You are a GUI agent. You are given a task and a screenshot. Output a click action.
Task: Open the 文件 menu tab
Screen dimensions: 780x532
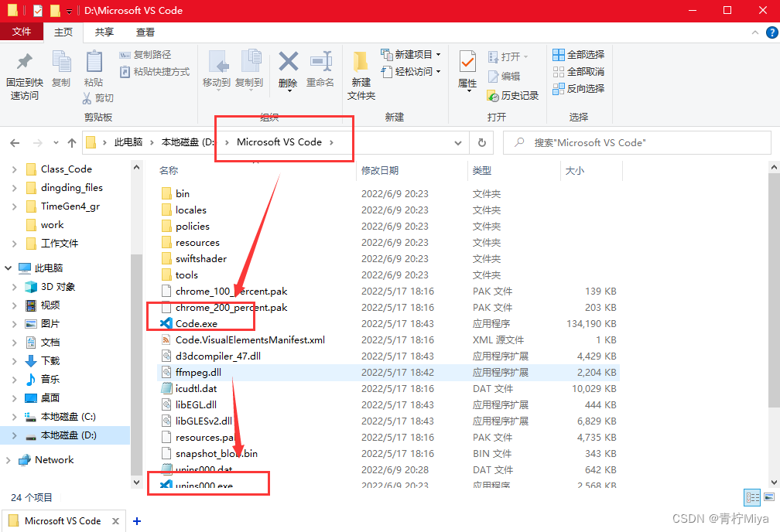[22, 32]
